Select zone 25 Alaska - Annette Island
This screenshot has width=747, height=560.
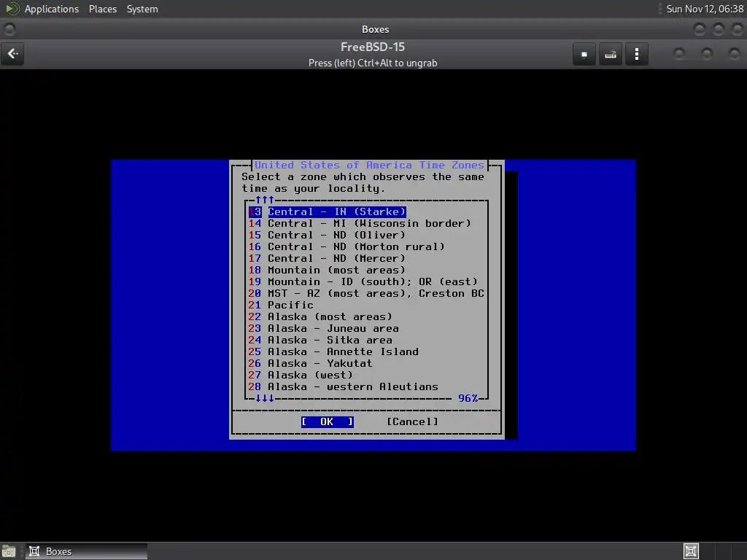(x=333, y=351)
